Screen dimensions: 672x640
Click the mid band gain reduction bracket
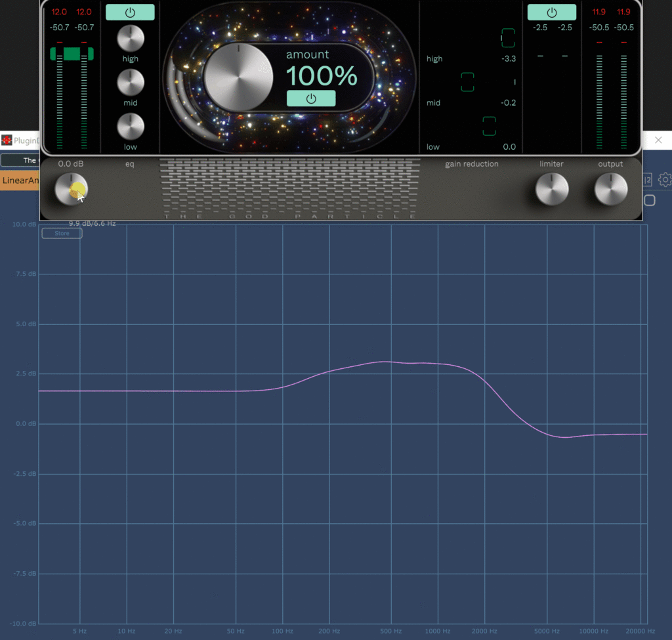pyautogui.click(x=467, y=82)
